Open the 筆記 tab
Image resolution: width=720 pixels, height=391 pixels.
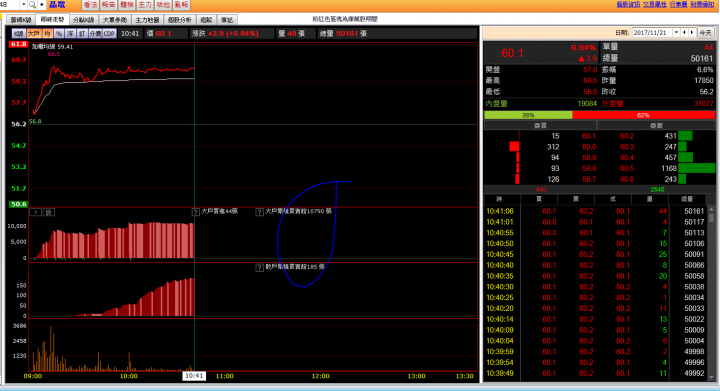(x=227, y=20)
